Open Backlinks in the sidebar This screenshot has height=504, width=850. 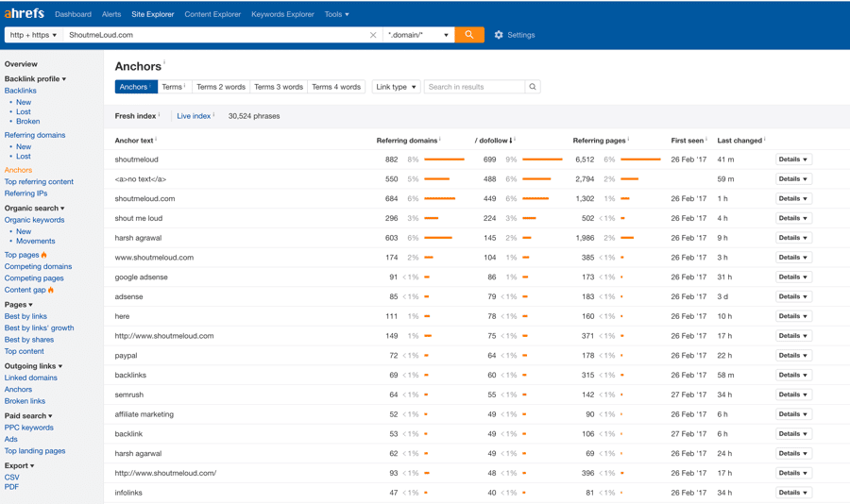[x=21, y=91]
